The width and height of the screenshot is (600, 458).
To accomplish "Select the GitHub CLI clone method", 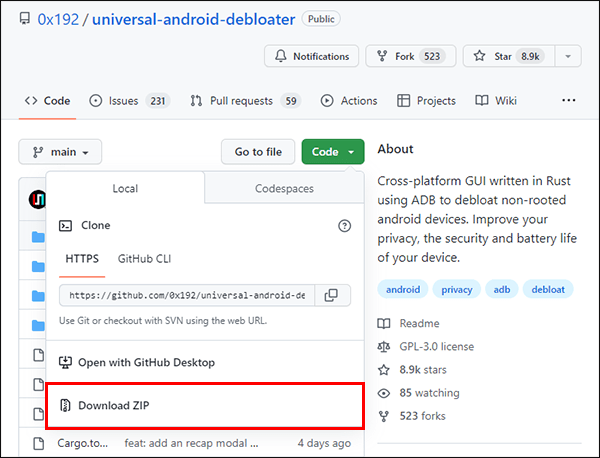I will pos(144,259).
